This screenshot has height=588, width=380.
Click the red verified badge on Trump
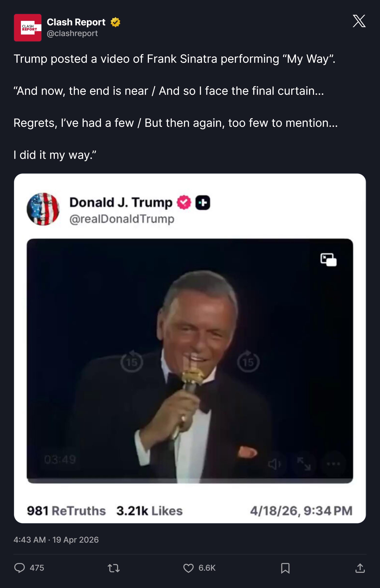click(184, 202)
